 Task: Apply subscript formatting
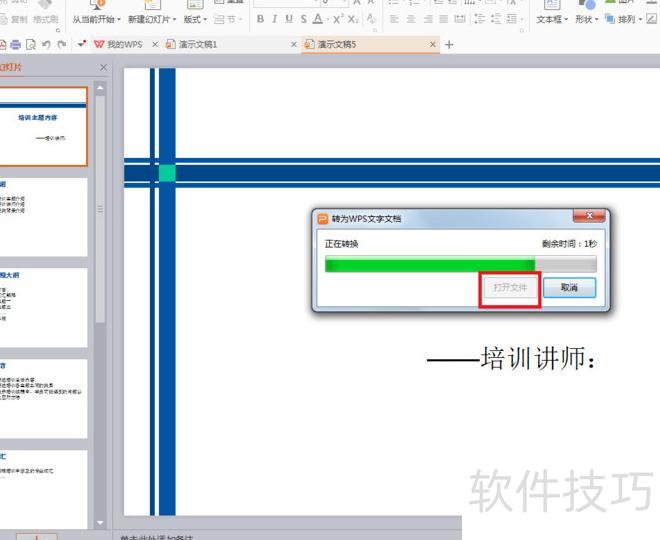click(x=353, y=19)
